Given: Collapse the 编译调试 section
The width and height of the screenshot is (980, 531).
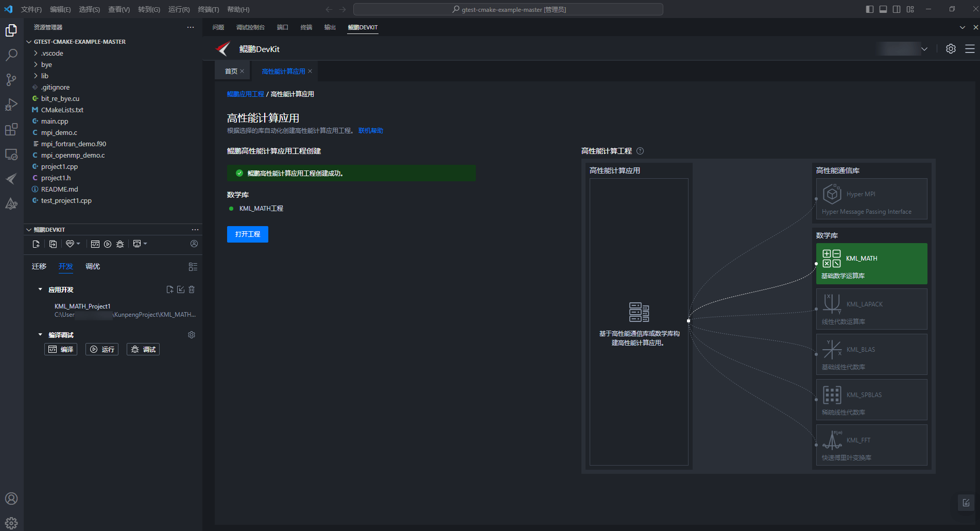Looking at the screenshot, I should coord(40,335).
